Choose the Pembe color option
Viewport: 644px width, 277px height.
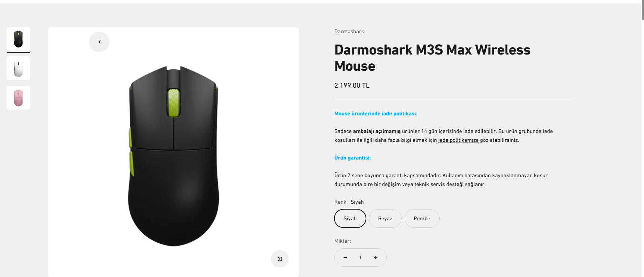[422, 218]
